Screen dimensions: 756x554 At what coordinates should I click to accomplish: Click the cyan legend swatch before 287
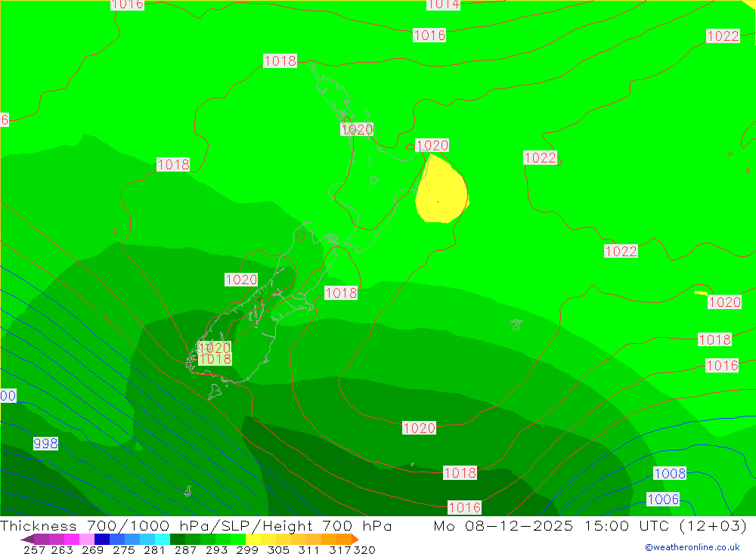click(163, 539)
